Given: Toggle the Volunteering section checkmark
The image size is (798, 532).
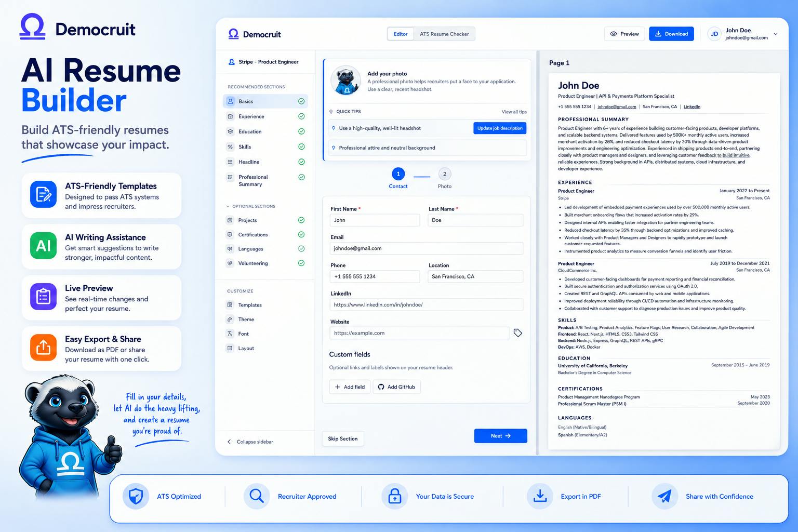Looking at the screenshot, I should pos(301,263).
